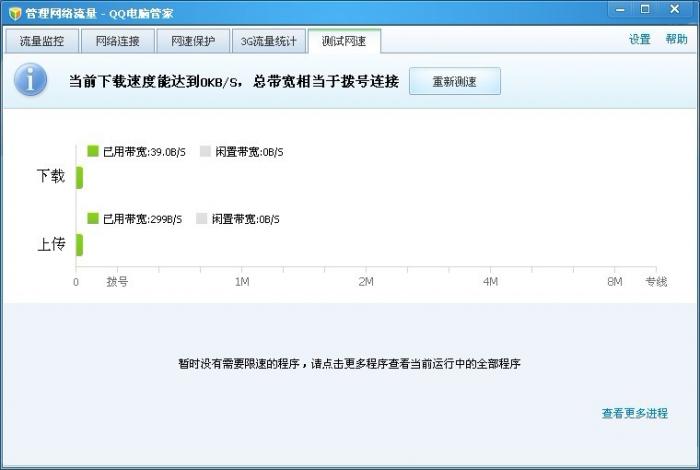700x470 pixels.
Task: Click the 8M axis label
Action: point(615,282)
